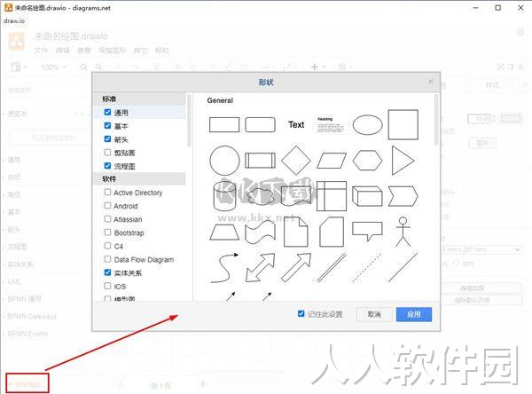Enable the Data Flow Diagram checkbox
The image size is (532, 394).
coord(107,259)
